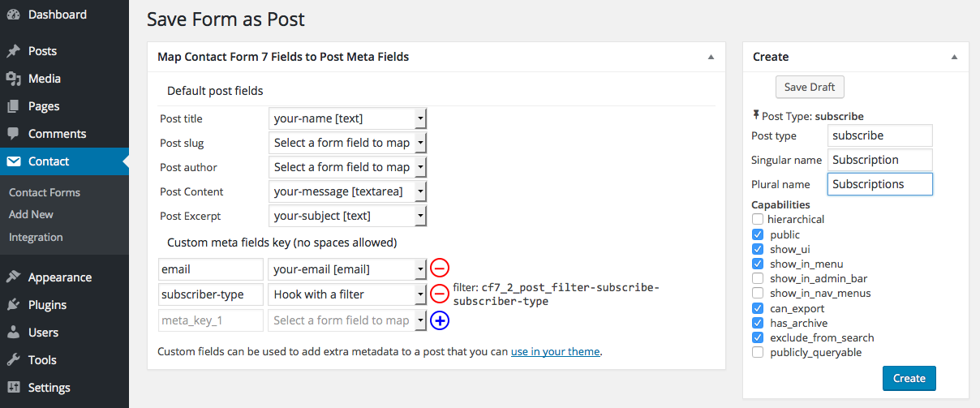Click the Save Draft button
This screenshot has width=980, height=408.
point(810,87)
